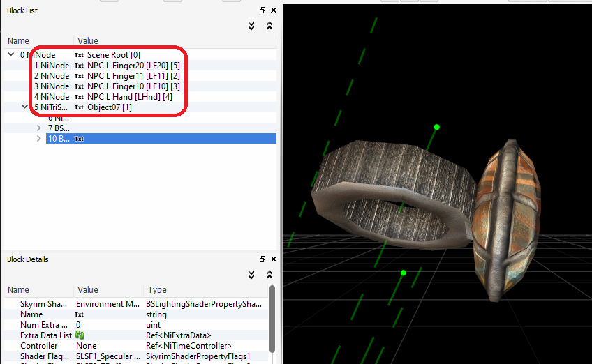This screenshot has height=364, width=592.
Task: Expand the selected 10 B... block row
Action: point(38,139)
